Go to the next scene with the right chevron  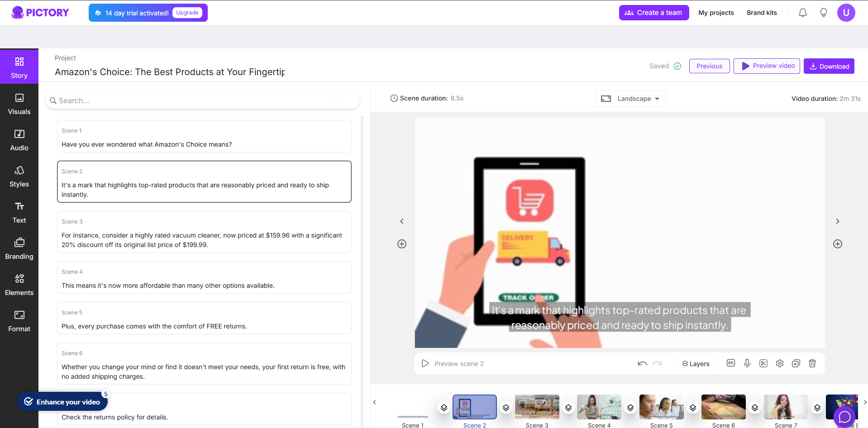click(x=838, y=221)
